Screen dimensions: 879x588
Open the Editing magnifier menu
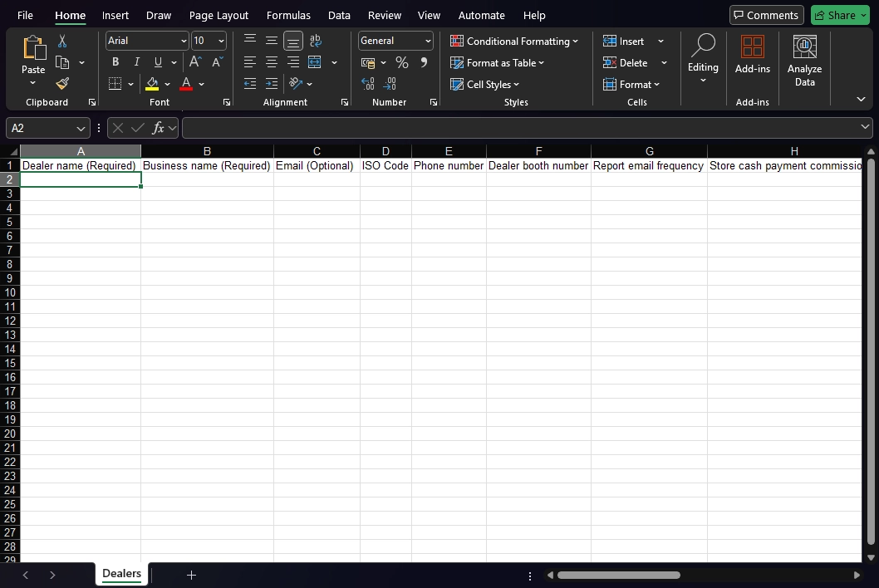click(x=703, y=59)
